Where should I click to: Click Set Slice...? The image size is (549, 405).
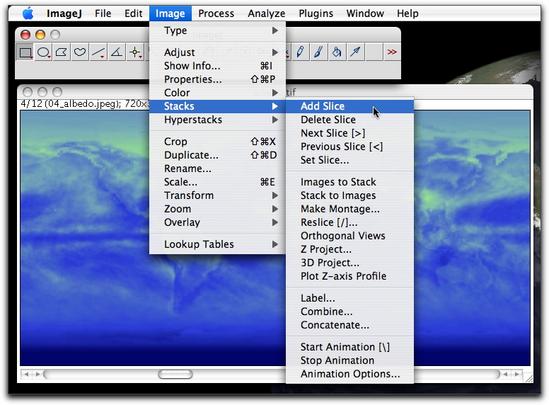point(350,160)
